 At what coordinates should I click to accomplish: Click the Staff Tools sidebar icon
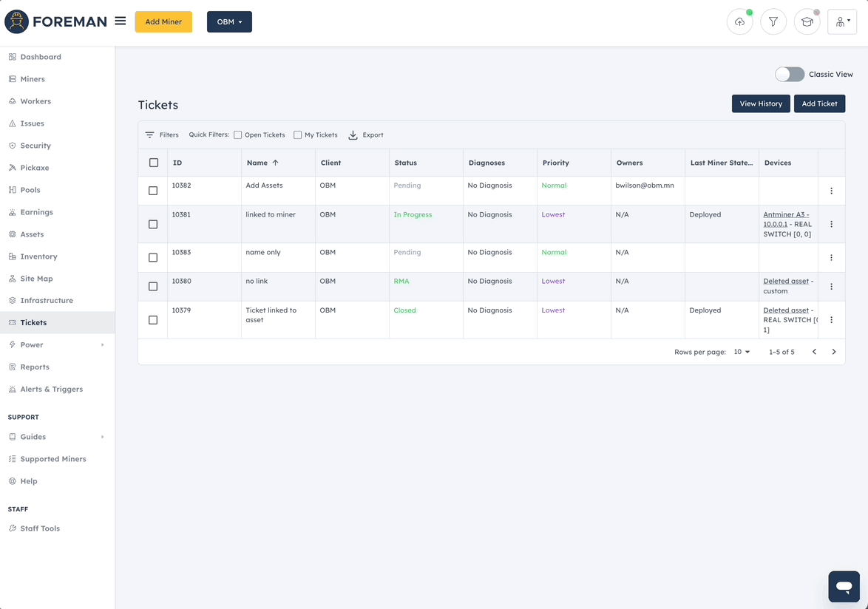12,528
